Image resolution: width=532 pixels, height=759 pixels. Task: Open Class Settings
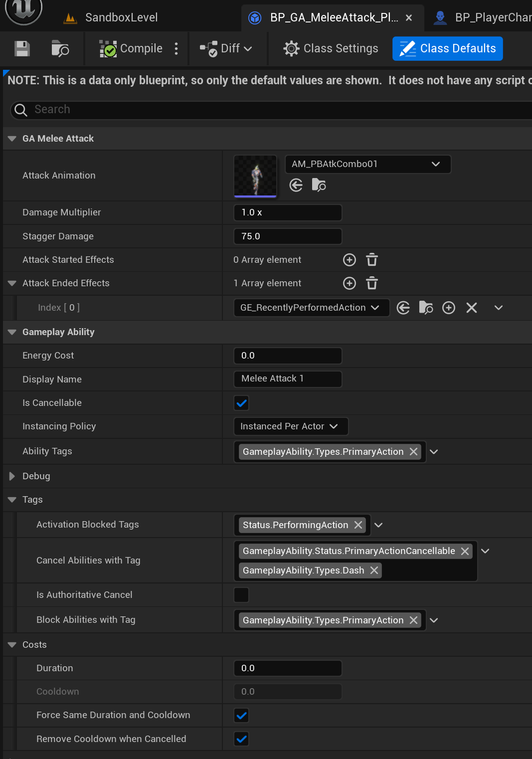click(331, 48)
